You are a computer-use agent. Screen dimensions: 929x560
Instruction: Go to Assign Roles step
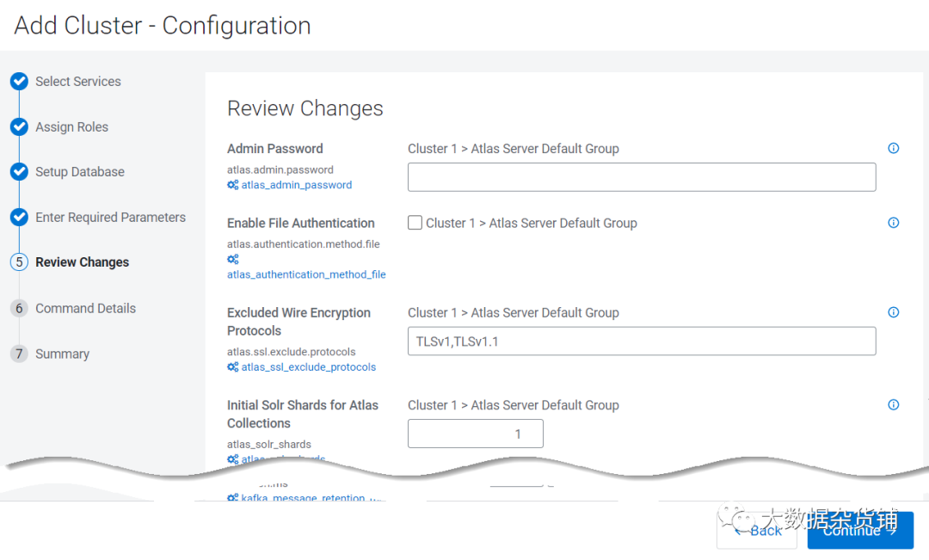point(71,126)
